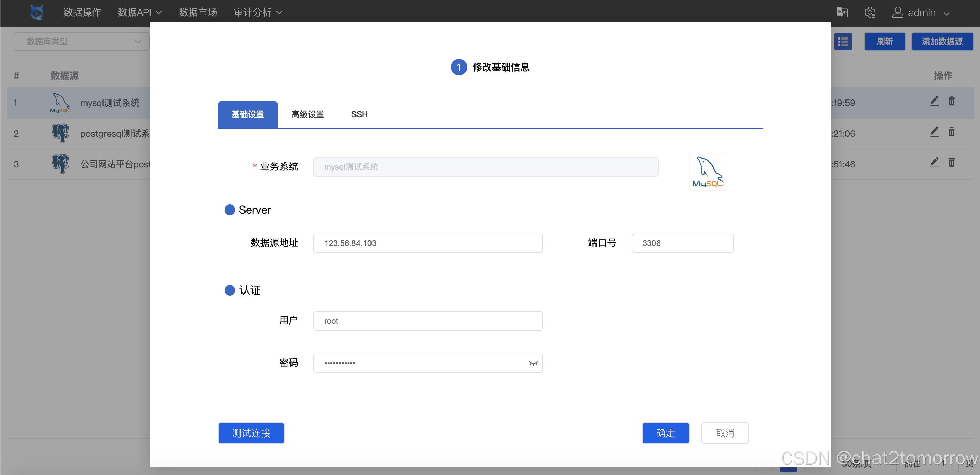Screen dimensions: 980x475
Task: Open the settings gear icon
Action: click(870, 13)
